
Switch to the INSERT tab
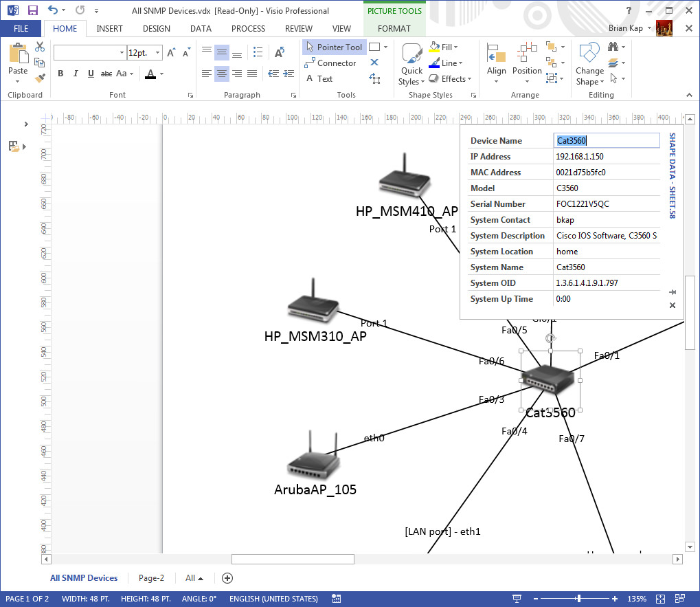(109, 29)
